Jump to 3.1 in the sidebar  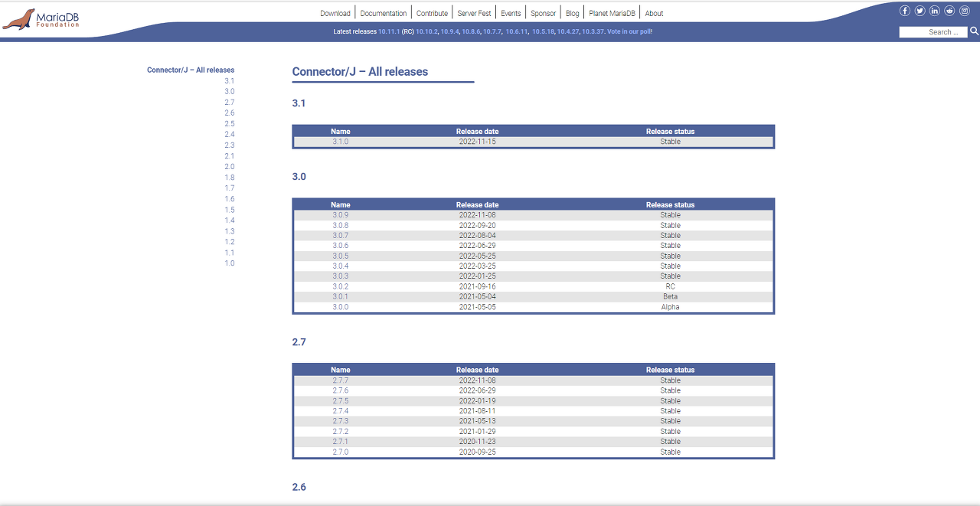[x=230, y=80]
